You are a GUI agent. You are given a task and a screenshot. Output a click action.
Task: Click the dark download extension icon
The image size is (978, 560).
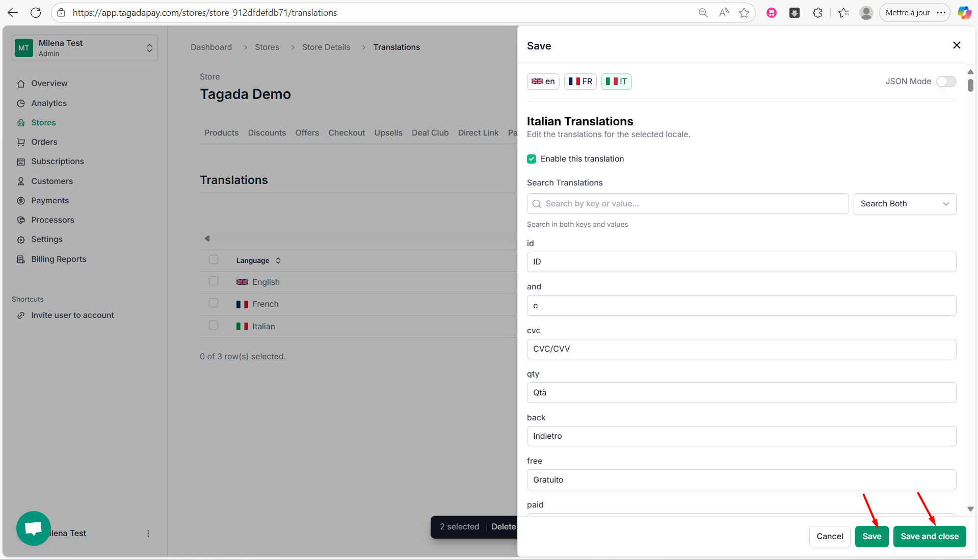pyautogui.click(x=795, y=13)
